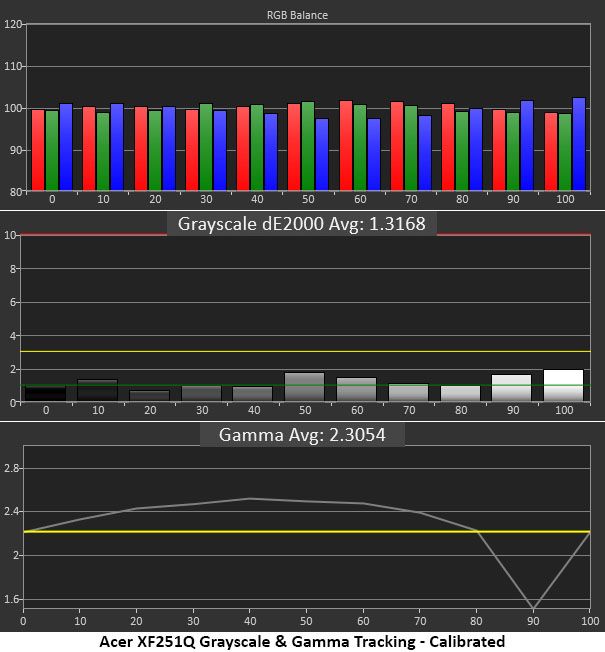The width and height of the screenshot is (605, 652).
Task: Click the blue bar at 90 in RGB Balance
Action: (x=527, y=146)
